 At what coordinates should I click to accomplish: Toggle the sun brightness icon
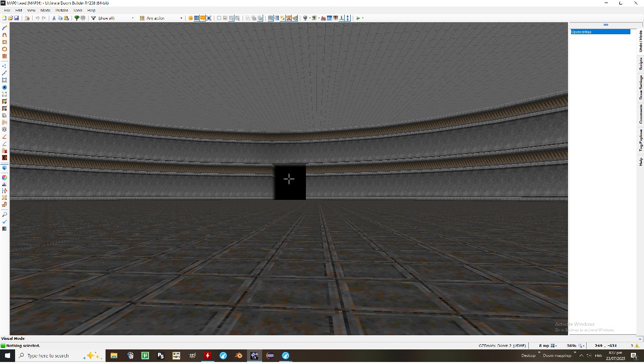click(x=191, y=18)
